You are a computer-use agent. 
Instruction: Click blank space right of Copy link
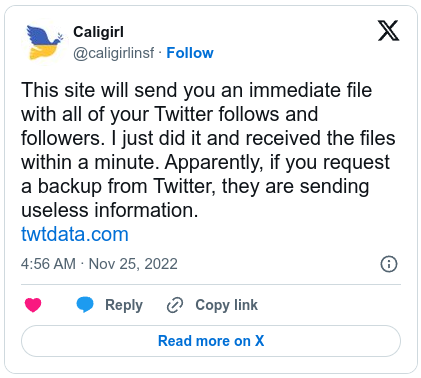(x=328, y=305)
